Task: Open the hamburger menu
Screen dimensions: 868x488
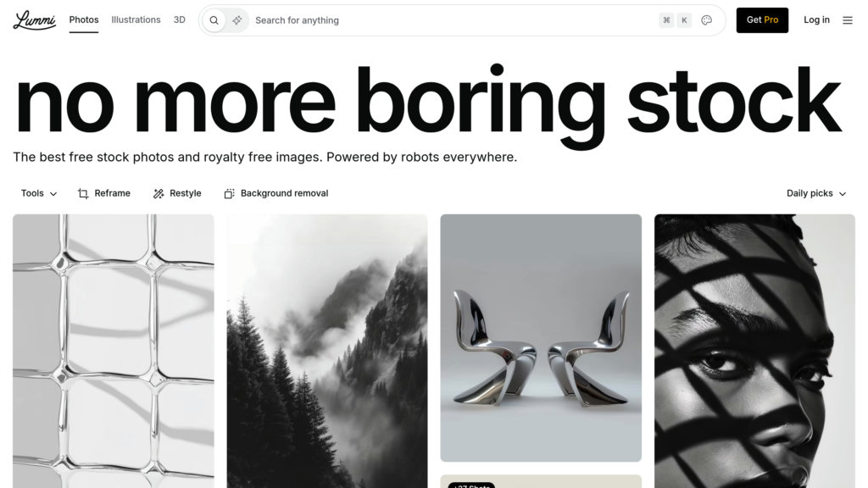Action: pos(848,20)
